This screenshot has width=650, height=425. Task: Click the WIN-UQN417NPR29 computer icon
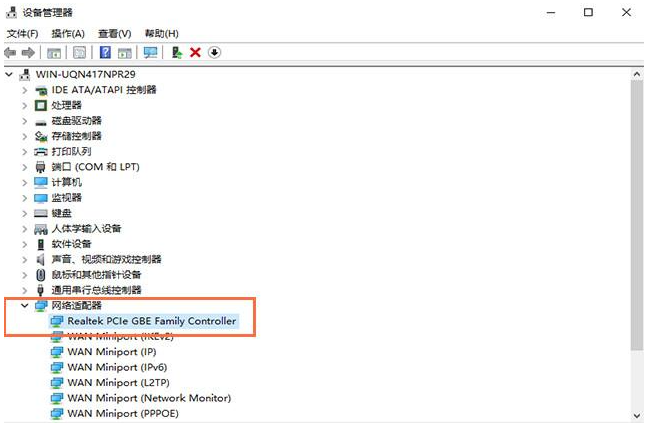pos(25,75)
